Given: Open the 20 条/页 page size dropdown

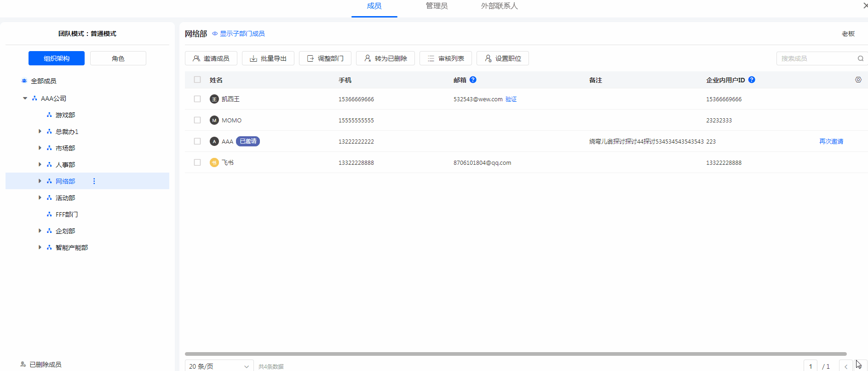Looking at the screenshot, I should tap(219, 366).
